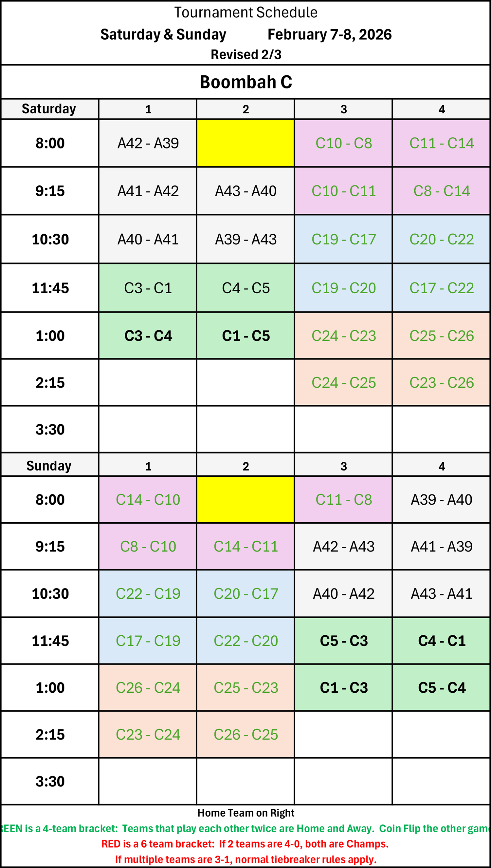Click the yellow cell in Saturday's 8:00 row

coord(245,143)
